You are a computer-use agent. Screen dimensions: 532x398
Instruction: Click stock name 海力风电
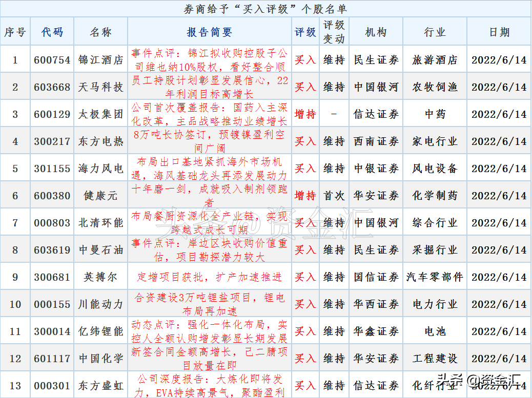(100, 169)
